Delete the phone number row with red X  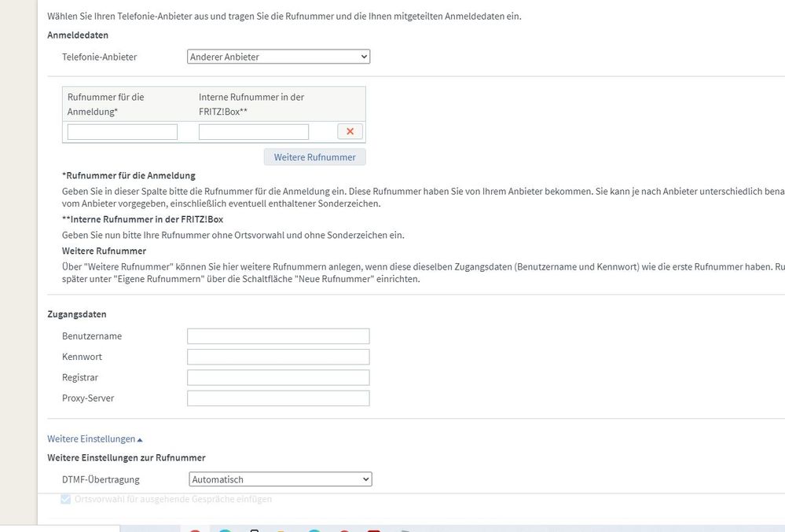point(350,131)
